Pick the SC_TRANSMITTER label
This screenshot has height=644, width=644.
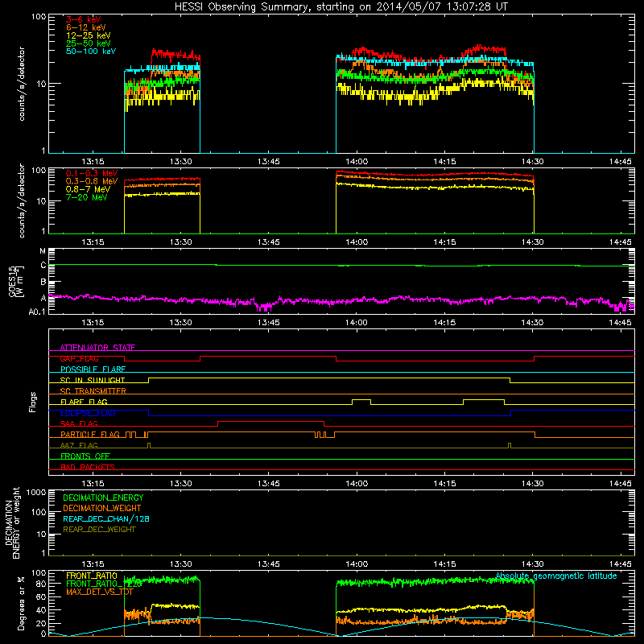coord(93,391)
